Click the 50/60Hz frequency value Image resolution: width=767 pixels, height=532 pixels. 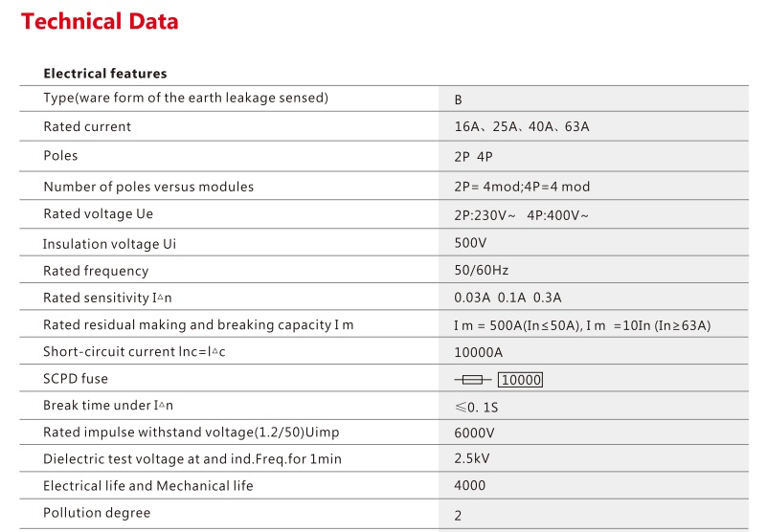482,271
